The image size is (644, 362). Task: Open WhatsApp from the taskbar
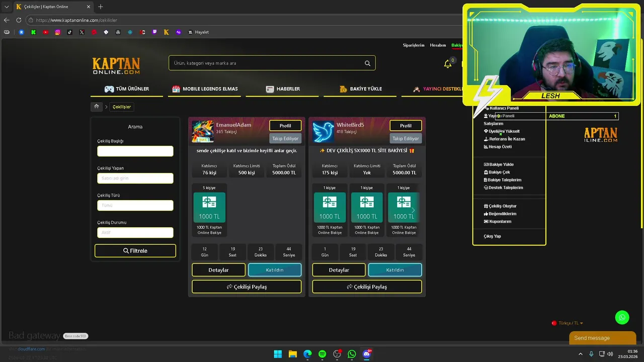pos(352,354)
